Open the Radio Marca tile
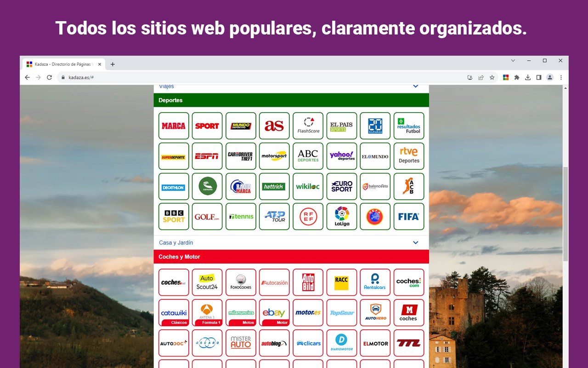 point(241,186)
